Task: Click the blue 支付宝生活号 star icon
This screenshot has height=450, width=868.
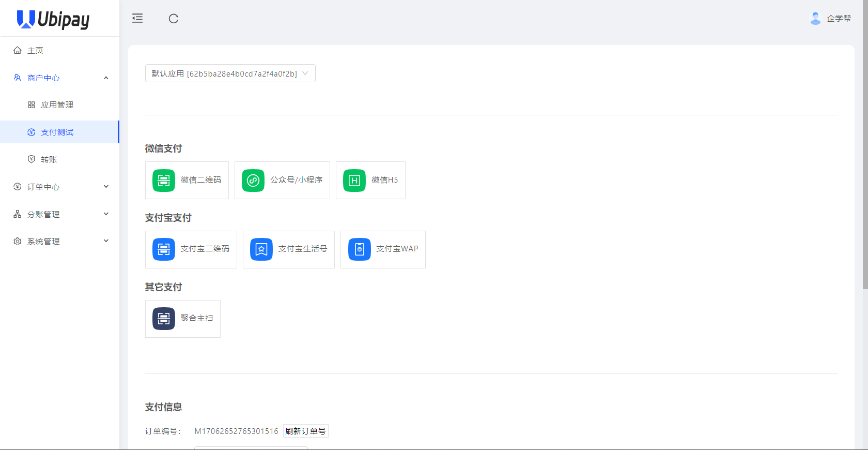Action: click(261, 249)
